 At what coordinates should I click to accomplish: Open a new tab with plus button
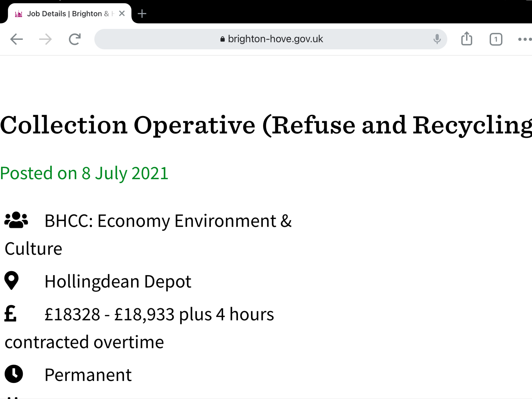pos(142,14)
